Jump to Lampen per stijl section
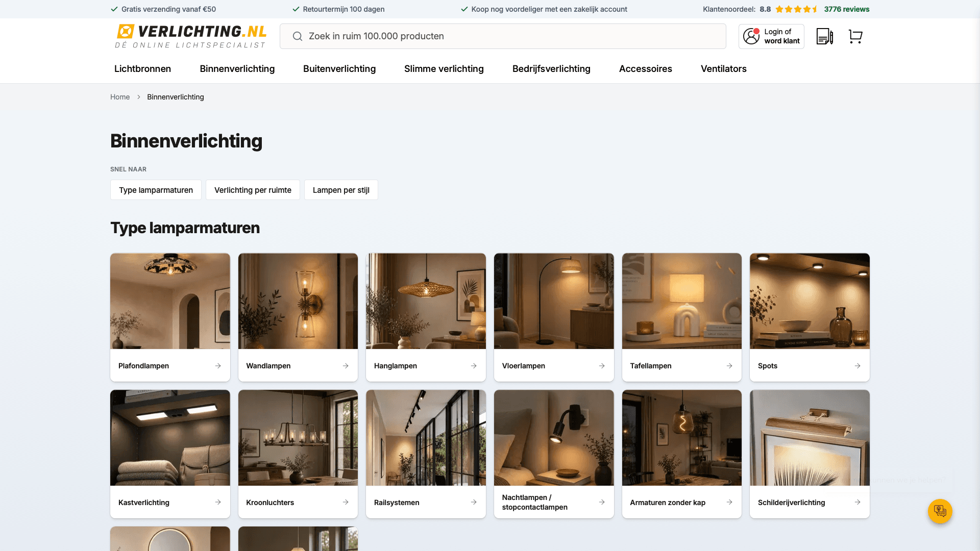 [341, 190]
